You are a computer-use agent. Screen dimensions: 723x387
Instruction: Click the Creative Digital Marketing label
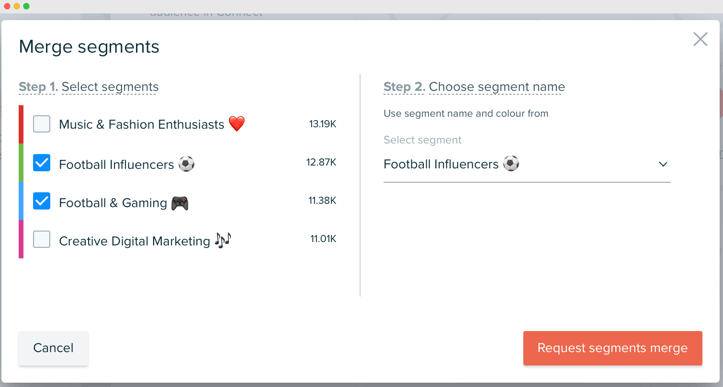point(135,241)
